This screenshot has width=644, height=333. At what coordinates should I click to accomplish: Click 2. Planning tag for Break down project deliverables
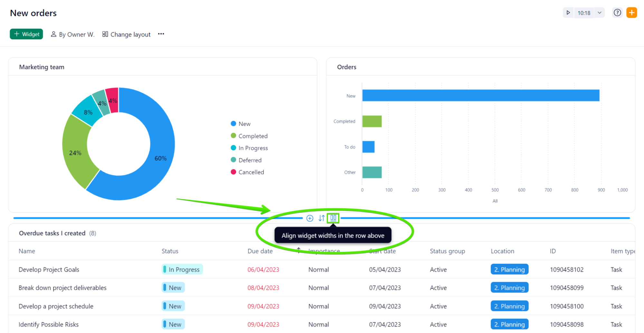point(509,288)
